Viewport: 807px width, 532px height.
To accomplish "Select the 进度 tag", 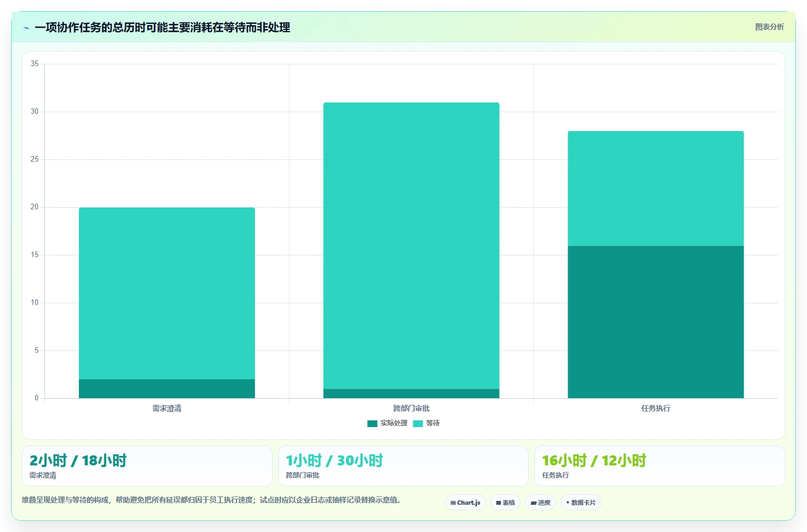I will [540, 503].
